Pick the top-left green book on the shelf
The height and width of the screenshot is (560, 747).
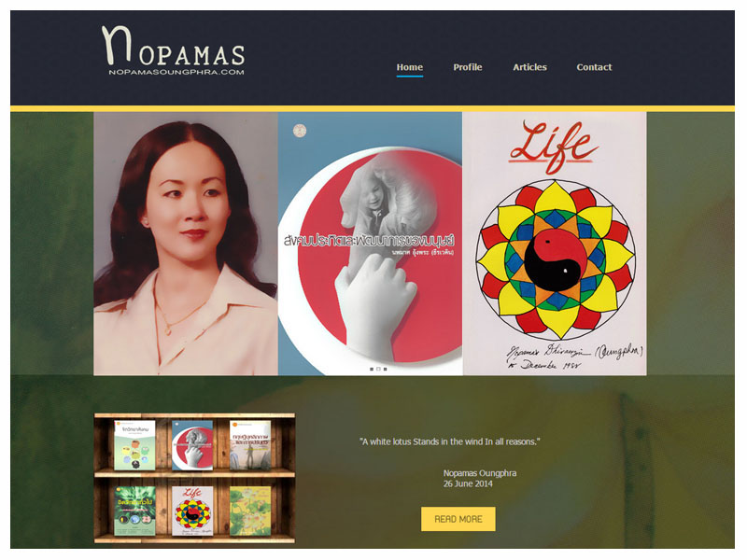pyautogui.click(x=134, y=445)
